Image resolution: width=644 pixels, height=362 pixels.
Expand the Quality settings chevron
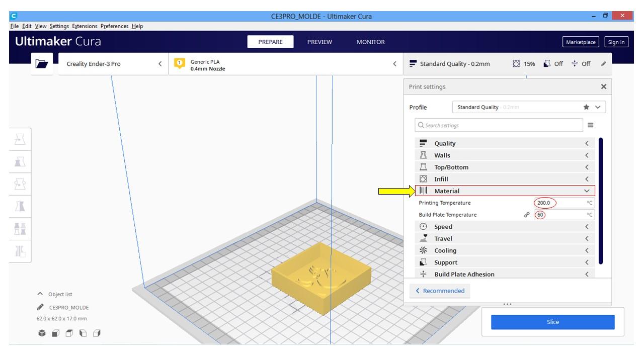(x=587, y=143)
